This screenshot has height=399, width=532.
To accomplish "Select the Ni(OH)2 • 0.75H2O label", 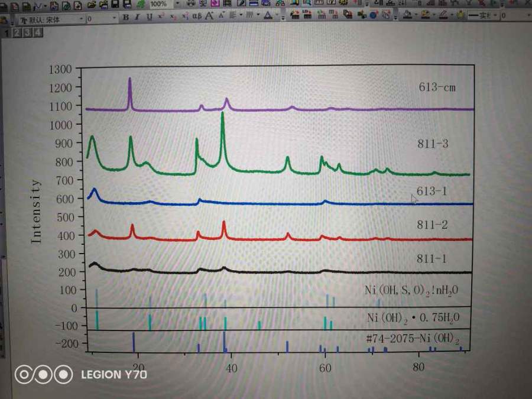I will pos(413,318).
